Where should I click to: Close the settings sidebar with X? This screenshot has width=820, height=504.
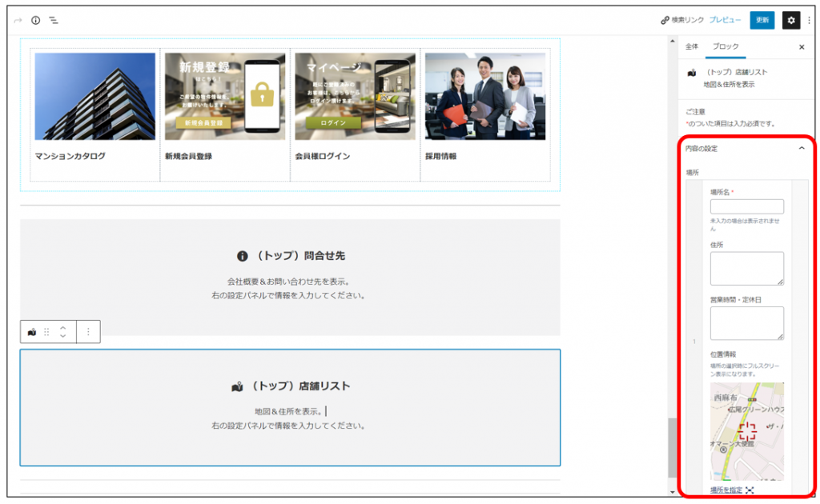(x=802, y=47)
